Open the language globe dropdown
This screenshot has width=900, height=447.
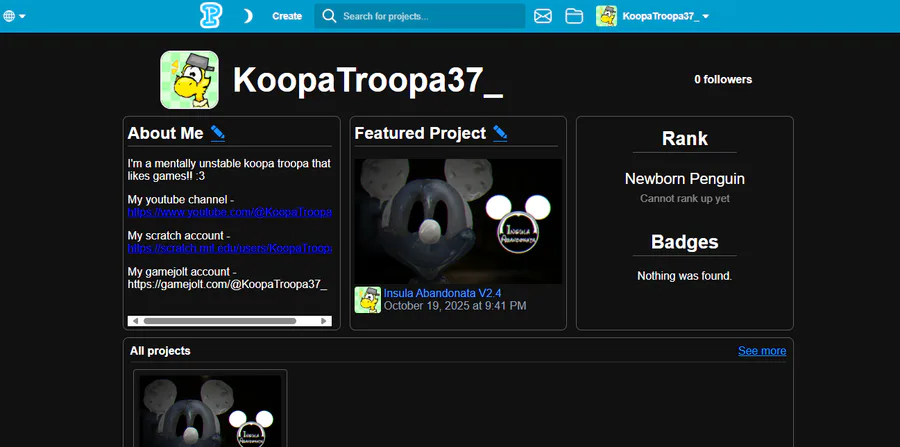point(14,16)
